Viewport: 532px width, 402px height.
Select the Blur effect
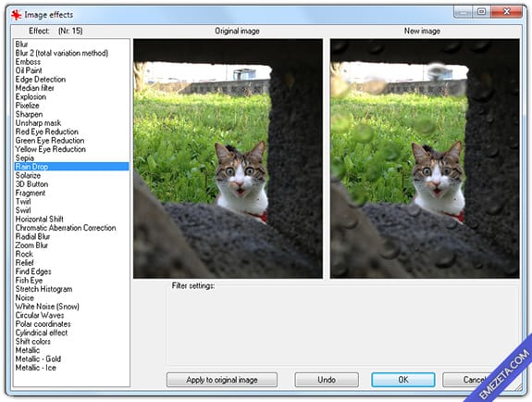(x=21, y=44)
